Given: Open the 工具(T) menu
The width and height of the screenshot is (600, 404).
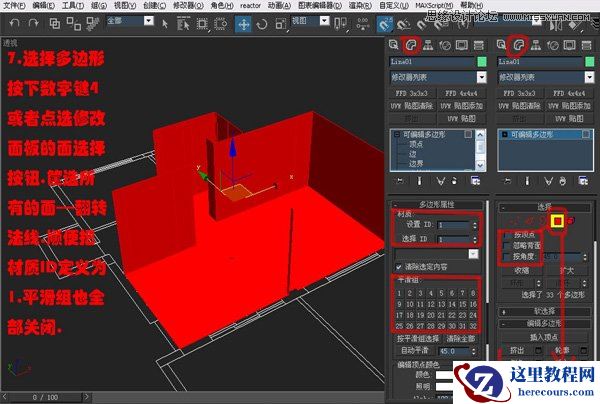Looking at the screenshot, I should [73, 6].
